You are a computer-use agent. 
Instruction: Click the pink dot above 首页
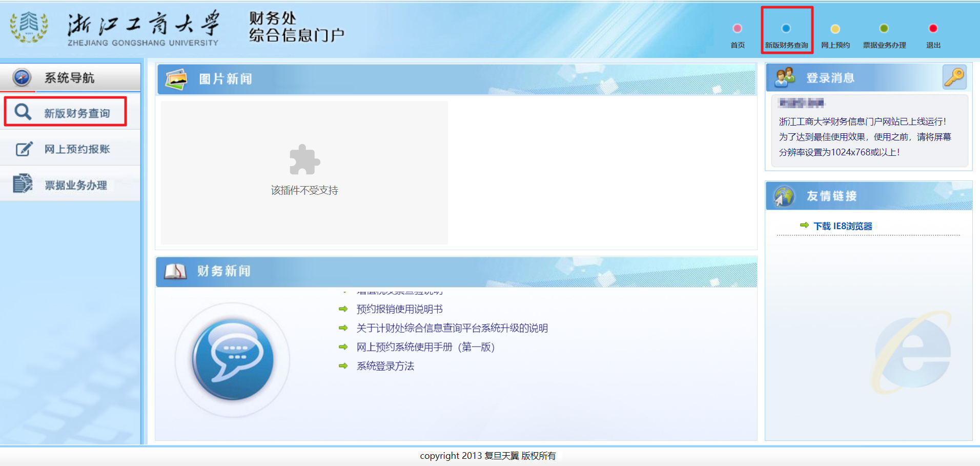[737, 29]
